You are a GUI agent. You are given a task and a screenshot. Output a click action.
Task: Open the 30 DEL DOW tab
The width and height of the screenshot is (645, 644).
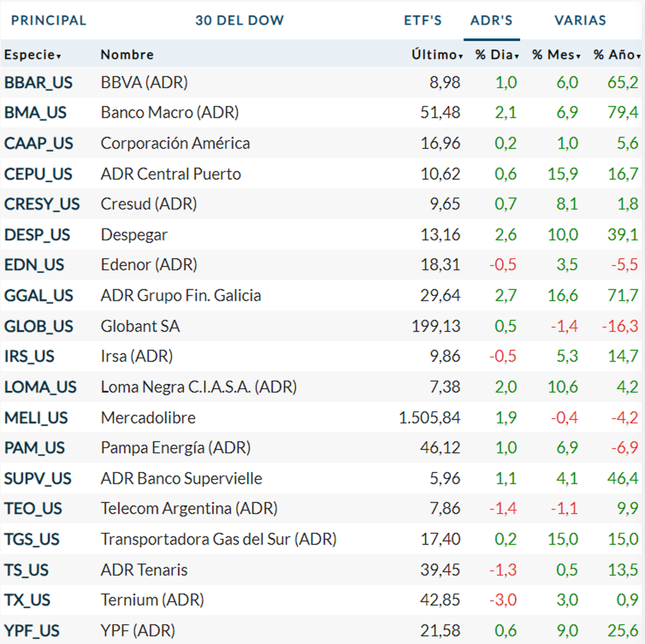239,20
